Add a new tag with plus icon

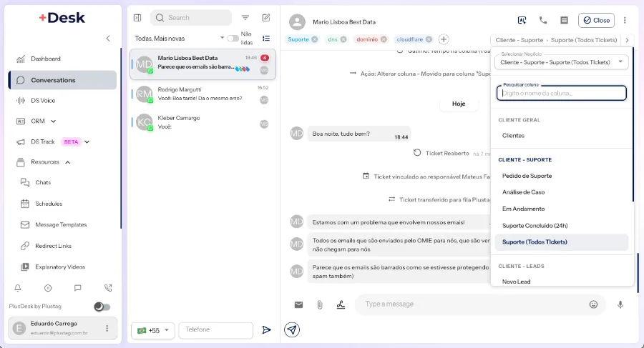click(444, 39)
